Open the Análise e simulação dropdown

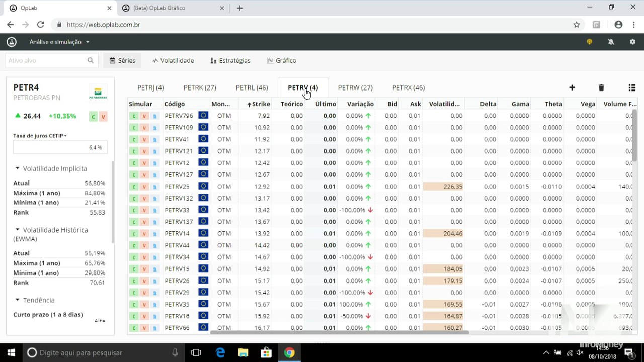click(x=59, y=42)
